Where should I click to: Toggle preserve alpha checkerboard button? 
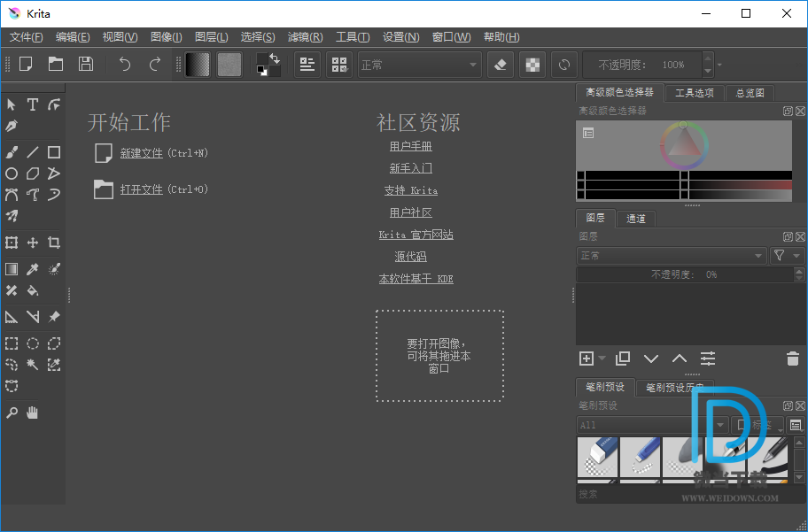(x=532, y=65)
